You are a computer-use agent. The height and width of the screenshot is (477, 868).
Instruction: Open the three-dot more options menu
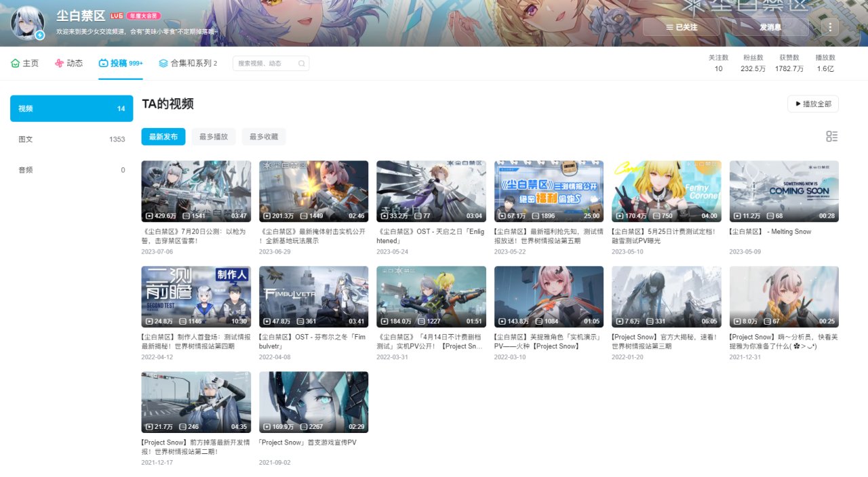point(829,27)
